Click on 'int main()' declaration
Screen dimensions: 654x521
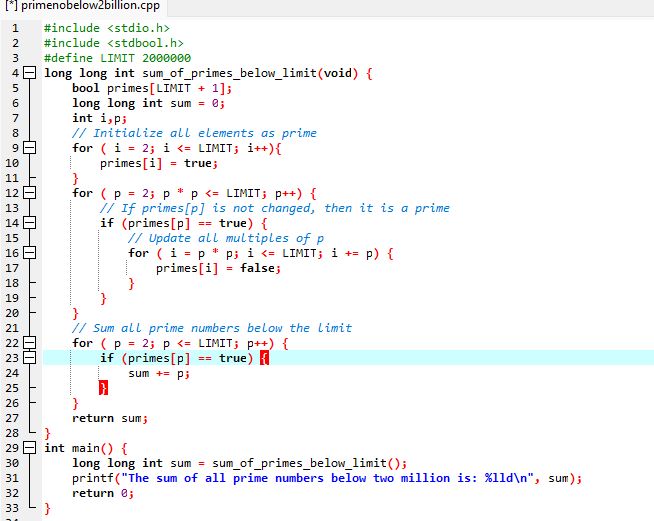pos(78,448)
